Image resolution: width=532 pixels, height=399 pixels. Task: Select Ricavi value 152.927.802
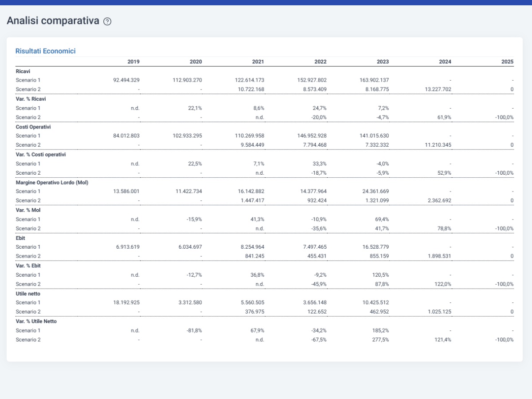312,80
